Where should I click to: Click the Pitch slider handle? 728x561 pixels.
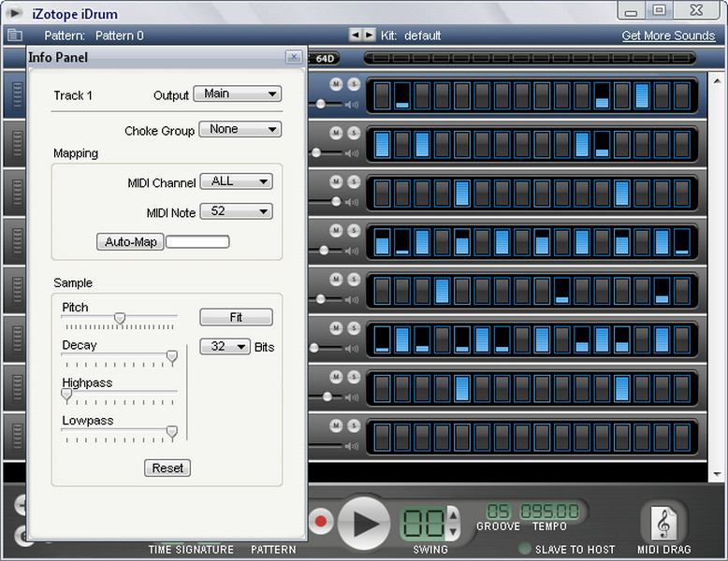(x=120, y=318)
